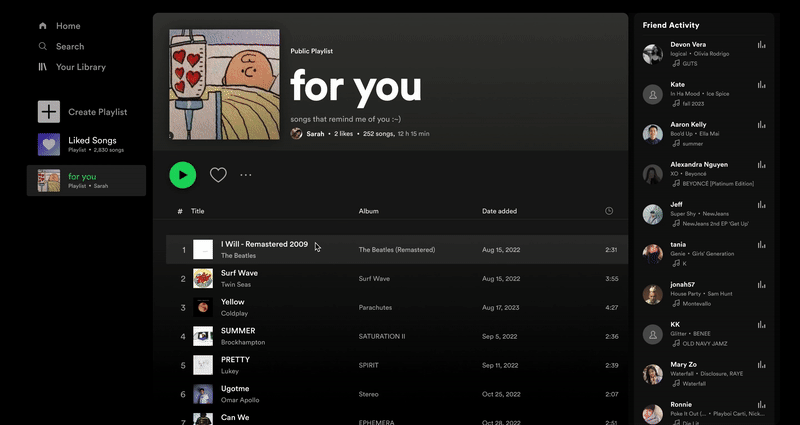Sort the track list by the Album column

[368, 211]
